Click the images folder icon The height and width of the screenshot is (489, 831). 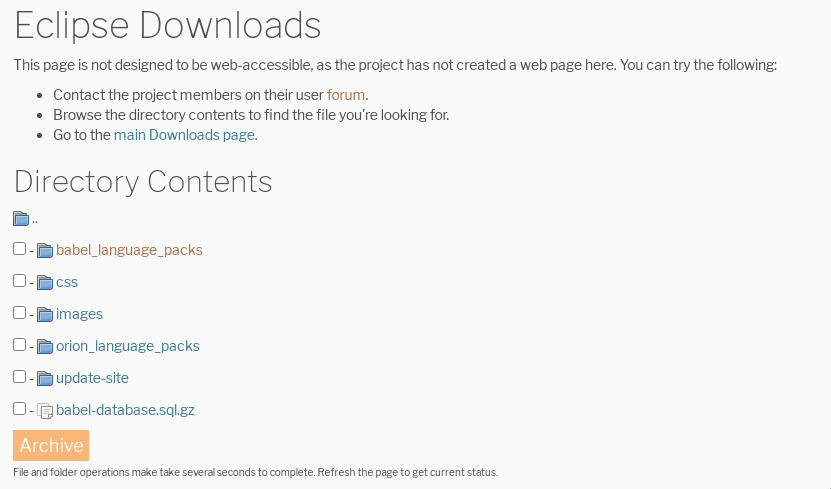click(45, 314)
